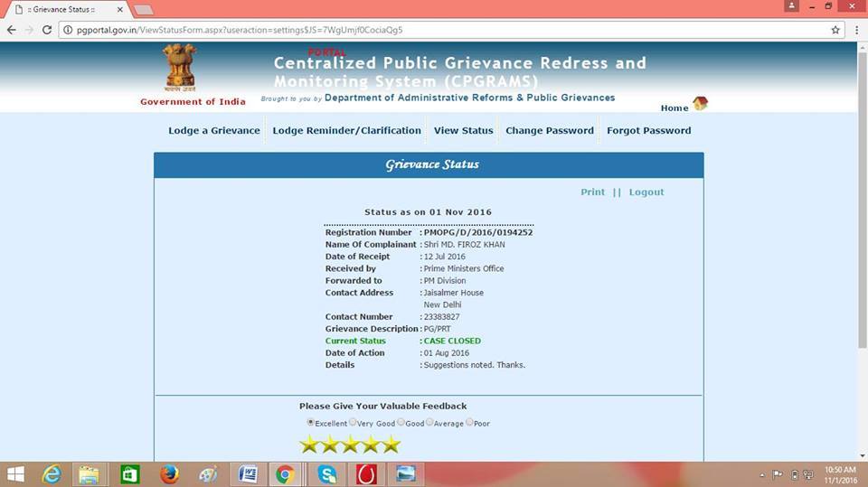Click the Print link
The width and height of the screenshot is (868, 487).
tap(592, 192)
